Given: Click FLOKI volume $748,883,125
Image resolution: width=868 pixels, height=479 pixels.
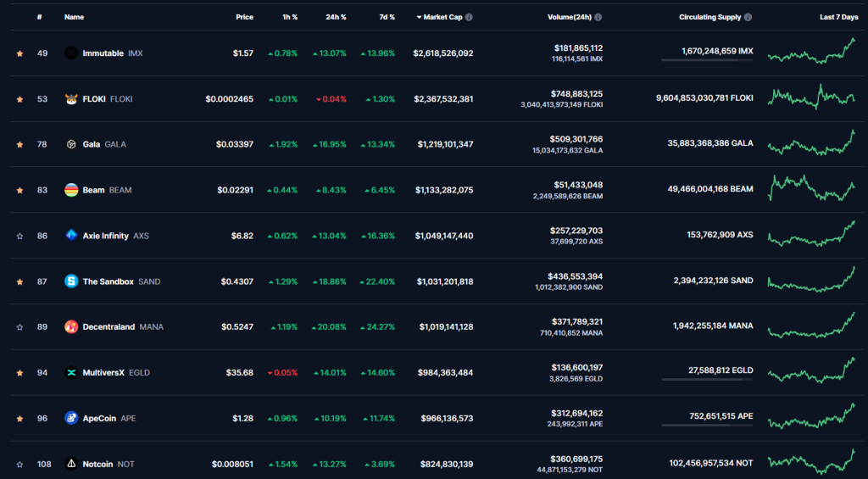Looking at the screenshot, I should click(x=576, y=94).
